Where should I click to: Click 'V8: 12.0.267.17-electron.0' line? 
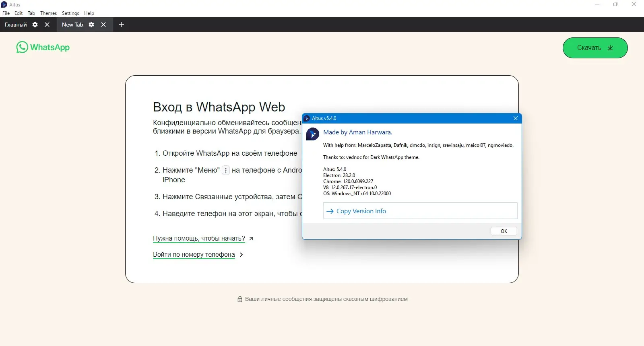pos(350,187)
